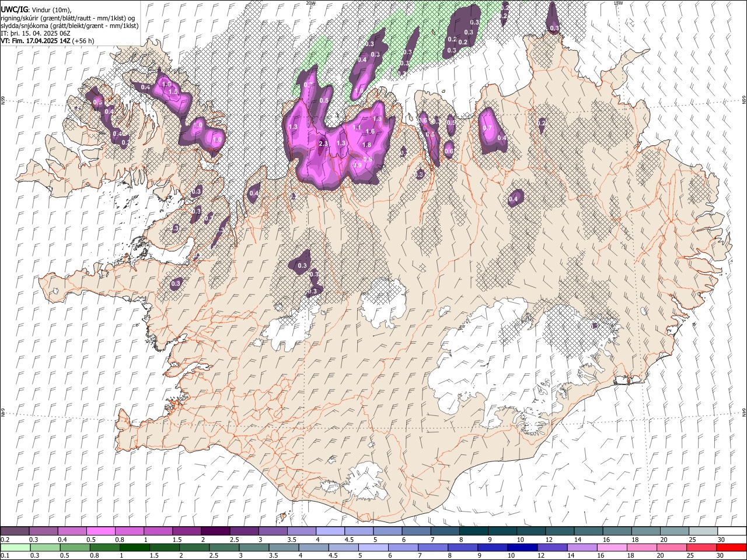Select the '1.8' precipitation value on the map
Image resolution: width=747 pixels, height=560 pixels.
pyautogui.click(x=367, y=145)
